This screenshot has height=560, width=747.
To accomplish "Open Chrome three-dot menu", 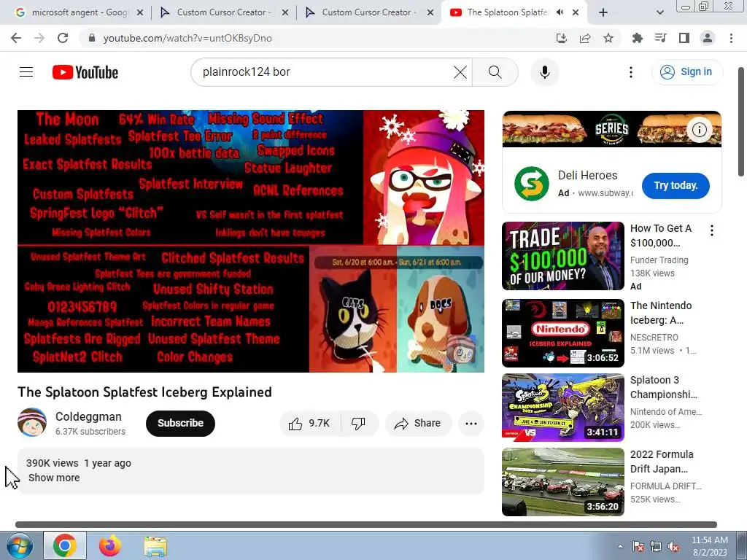I will pos(731,38).
